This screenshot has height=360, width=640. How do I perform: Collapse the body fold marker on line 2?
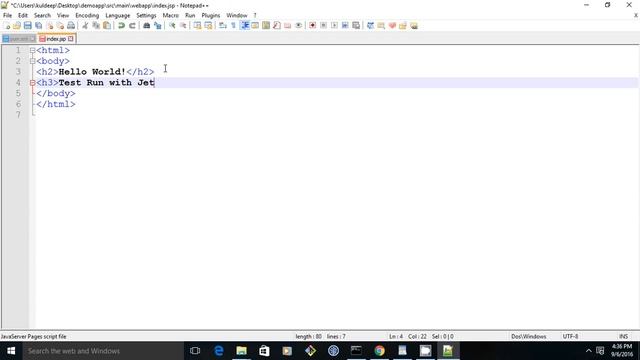coord(32,61)
